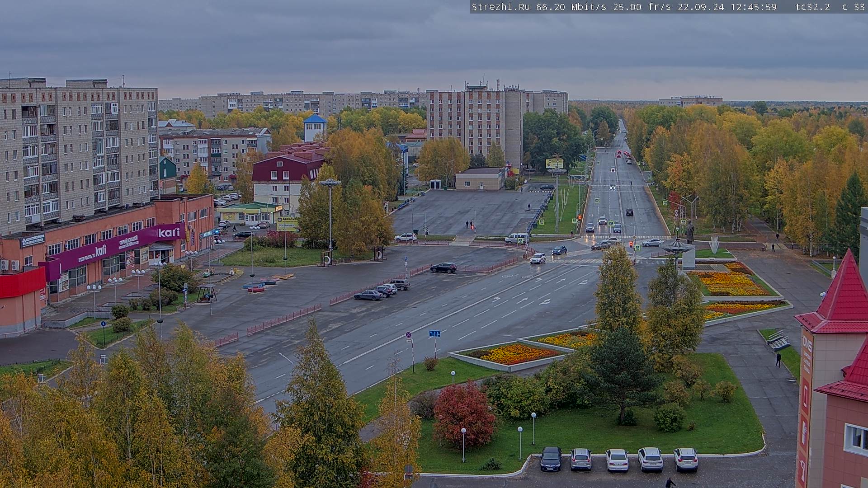Click the "22.09.24" date stamp
868x488 pixels.
tap(701, 7)
